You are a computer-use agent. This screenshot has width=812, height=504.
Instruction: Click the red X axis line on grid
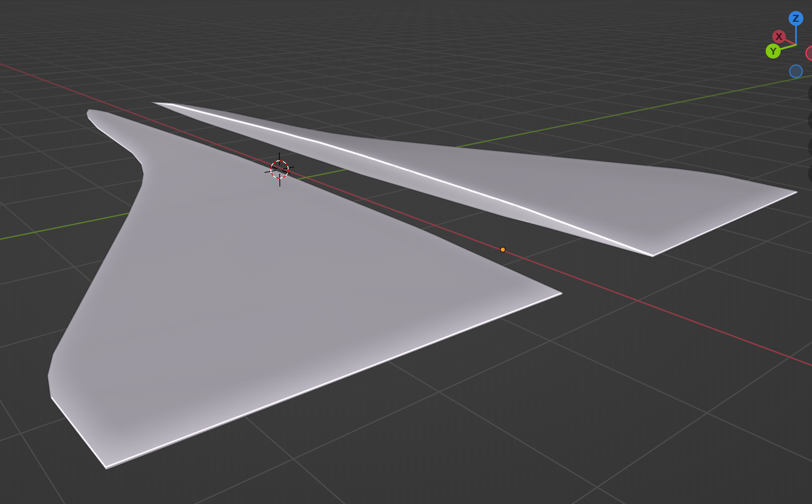(667, 311)
